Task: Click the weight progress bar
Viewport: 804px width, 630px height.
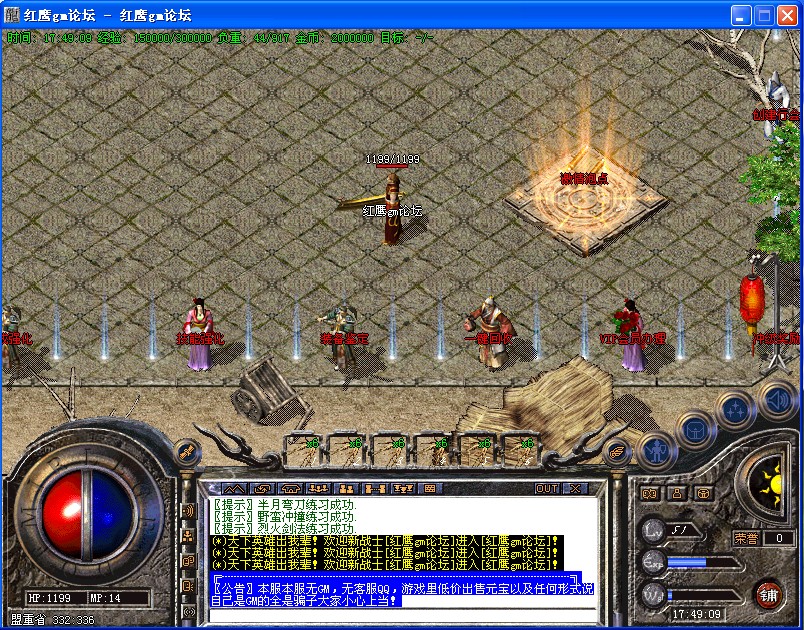Action: 704,596
